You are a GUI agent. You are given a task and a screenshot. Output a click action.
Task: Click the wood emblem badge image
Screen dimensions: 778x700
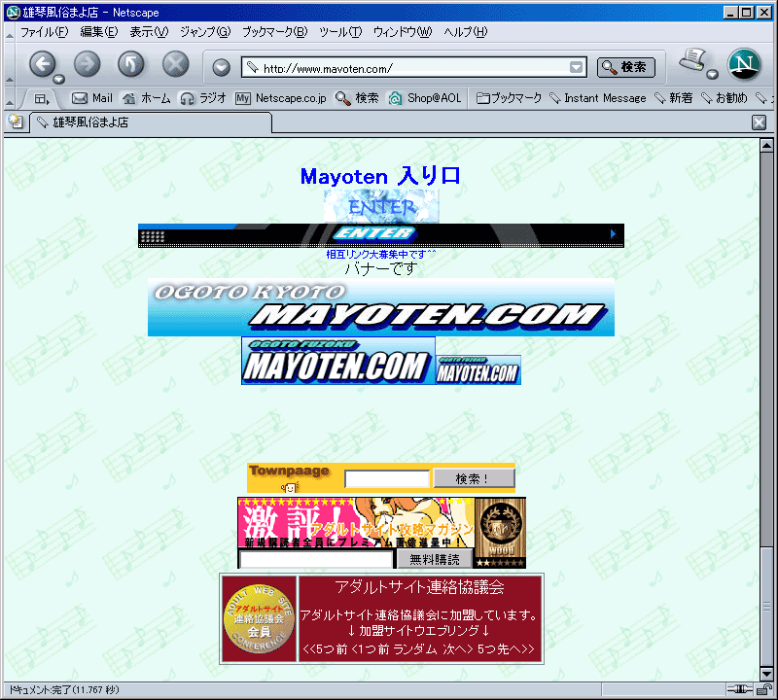click(x=501, y=533)
